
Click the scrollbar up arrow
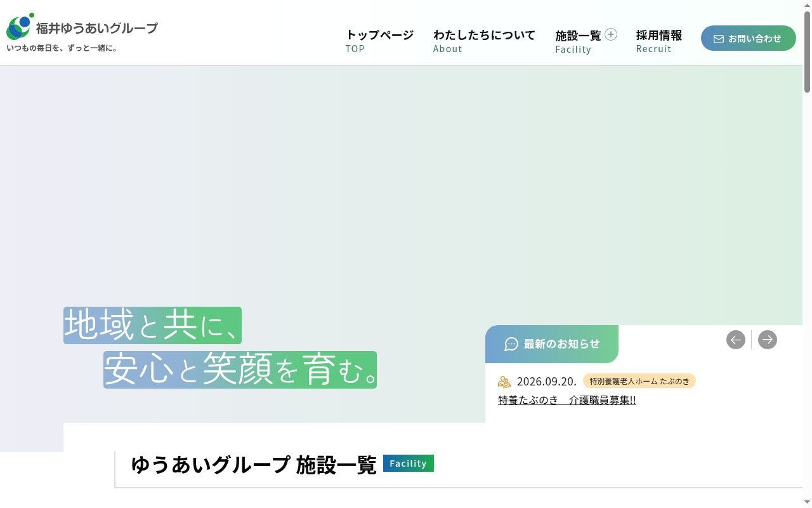tap(807, 5)
